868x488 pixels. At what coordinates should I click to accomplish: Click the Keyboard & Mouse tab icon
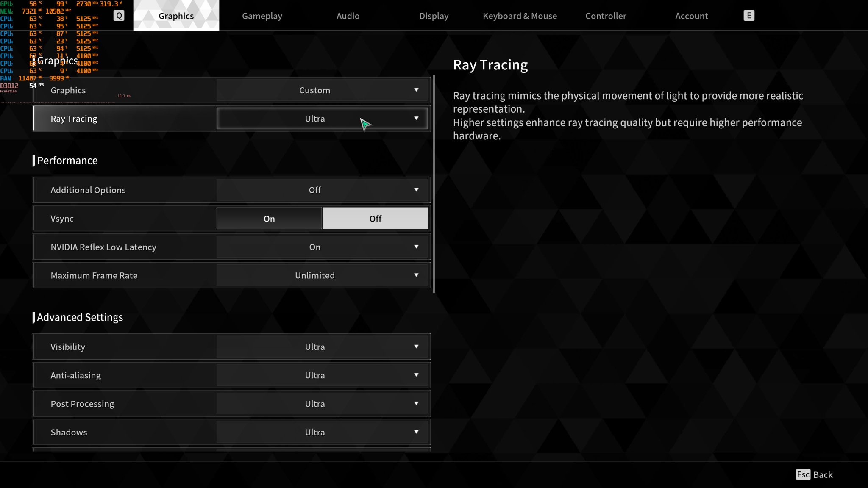520,16
